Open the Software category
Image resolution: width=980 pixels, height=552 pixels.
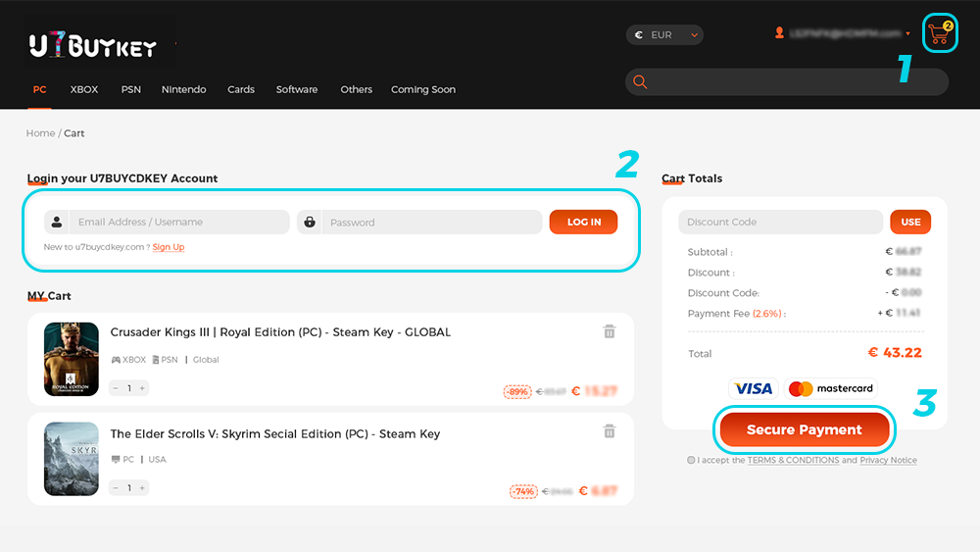point(297,89)
